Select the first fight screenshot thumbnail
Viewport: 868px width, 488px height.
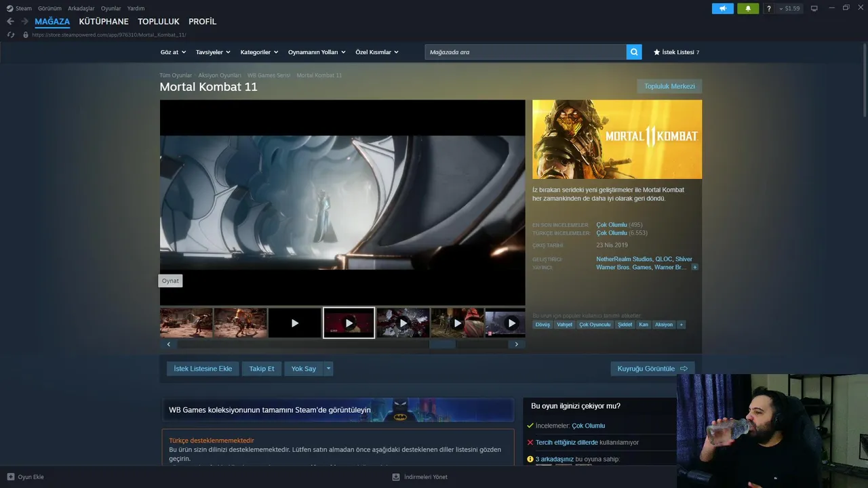(186, 323)
